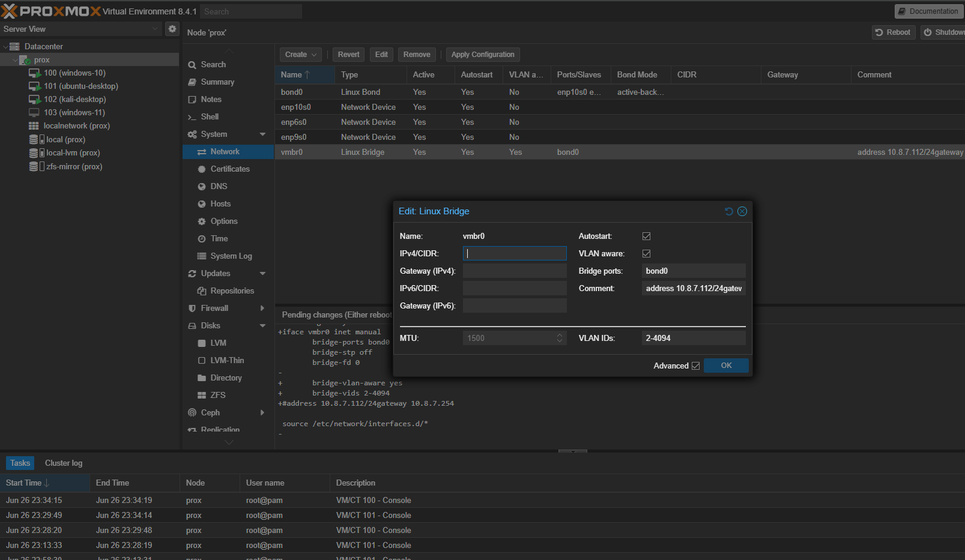Click the Server View settings gear
Image resolution: width=965 pixels, height=560 pixels.
[172, 28]
